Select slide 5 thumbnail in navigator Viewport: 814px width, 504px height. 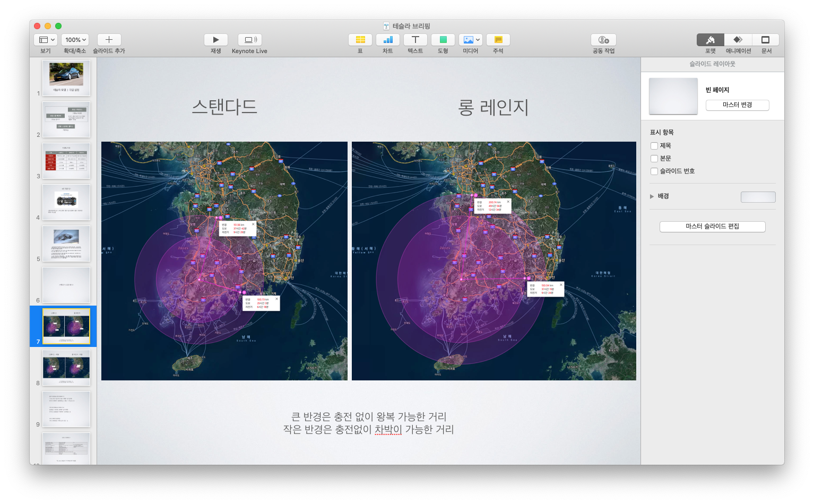(66, 244)
